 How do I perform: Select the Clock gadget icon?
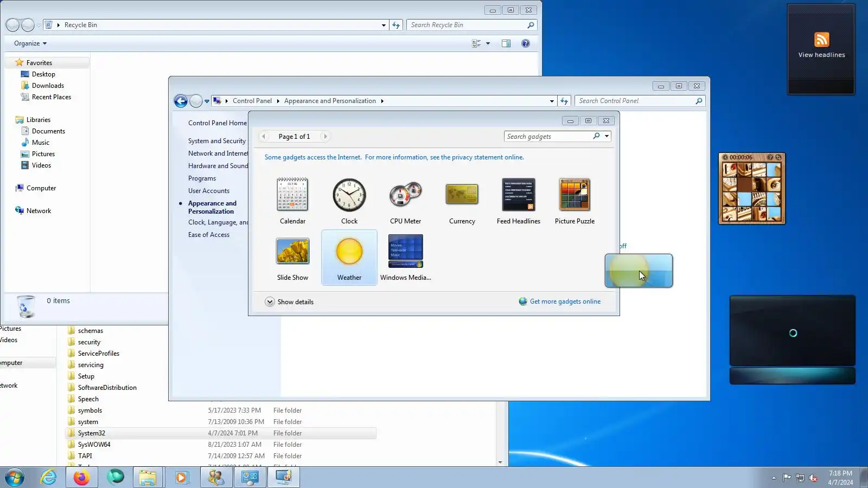[x=349, y=195]
